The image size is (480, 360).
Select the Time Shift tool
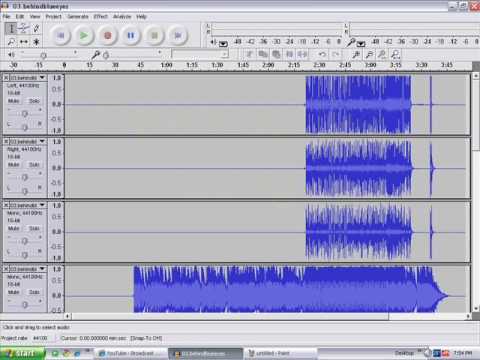(24, 42)
